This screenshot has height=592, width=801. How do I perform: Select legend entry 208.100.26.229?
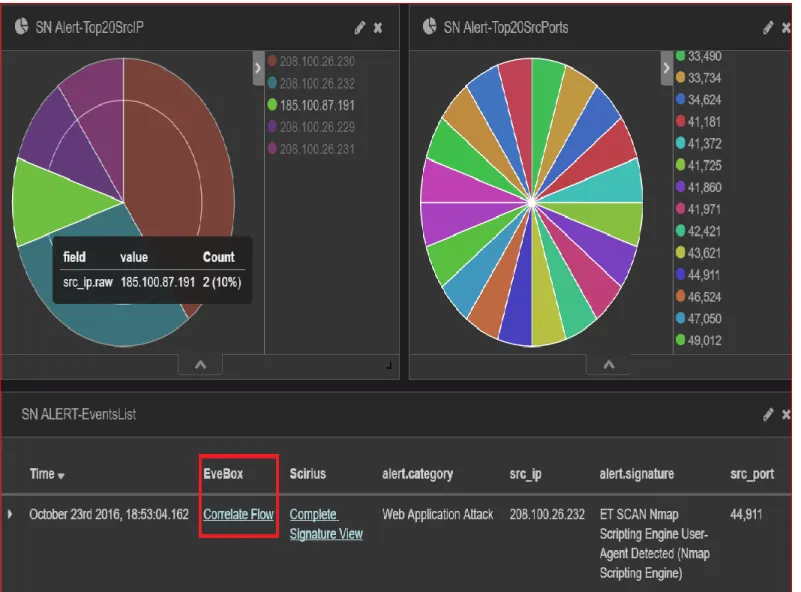[x=311, y=127]
